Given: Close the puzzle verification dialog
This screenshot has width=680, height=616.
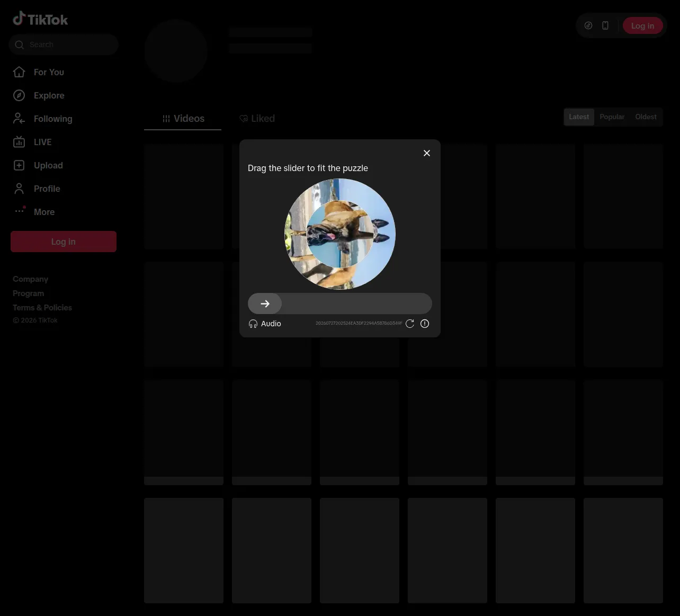Looking at the screenshot, I should [x=427, y=153].
